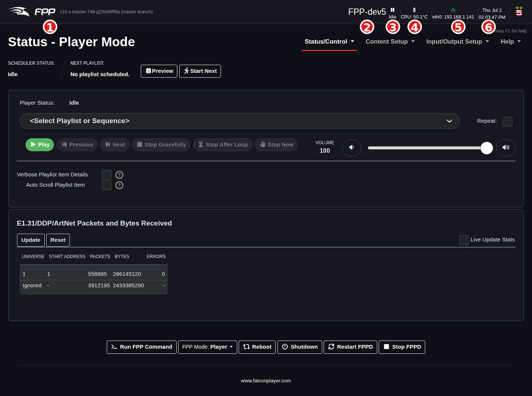Open the Content Setup menu
Viewport: 532px width, 396px height.
click(390, 42)
